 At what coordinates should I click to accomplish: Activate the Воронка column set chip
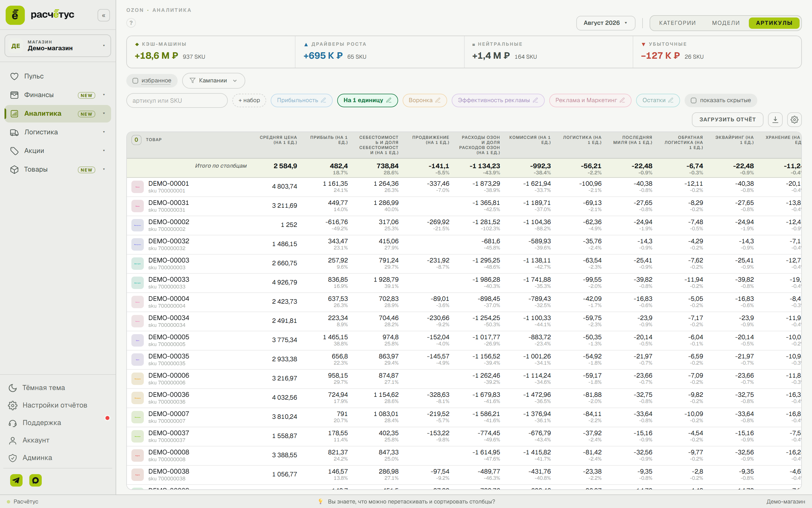click(424, 100)
